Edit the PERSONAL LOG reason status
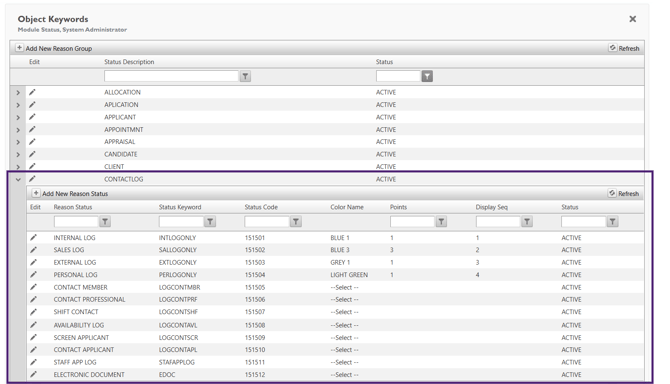 tap(33, 275)
